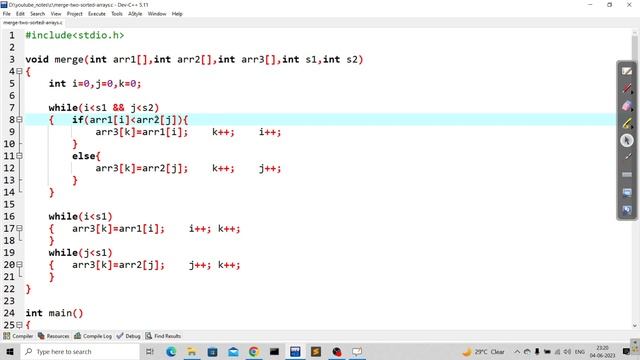This screenshot has height=360, width=640.
Task: Switch to the Resources bottom tab
Action: pos(53,336)
